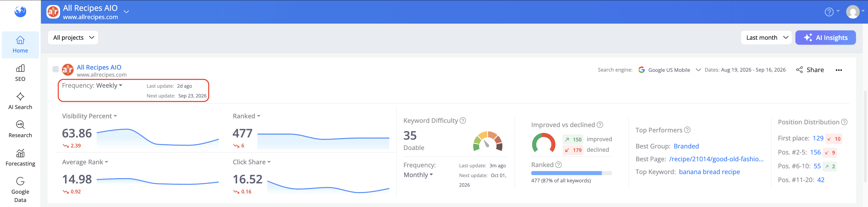868x207 pixels.
Task: Click First place count 129
Action: pyautogui.click(x=818, y=138)
